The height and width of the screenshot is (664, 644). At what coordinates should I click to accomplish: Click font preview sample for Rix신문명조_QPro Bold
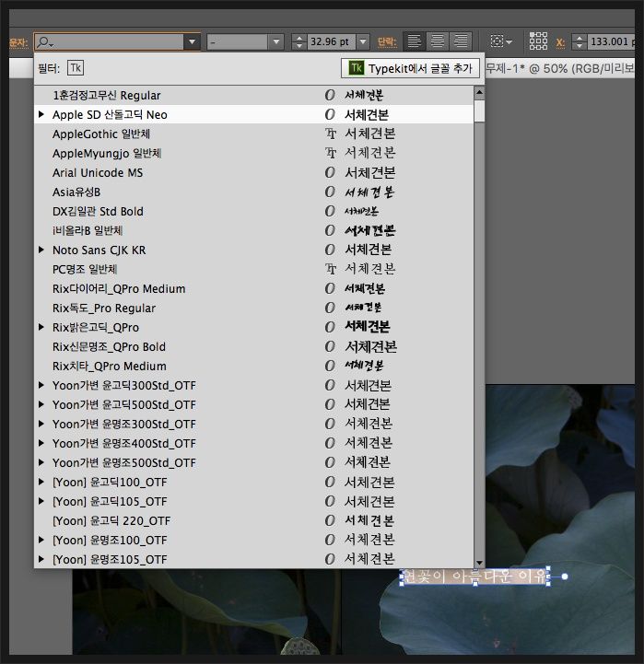pyautogui.click(x=370, y=346)
